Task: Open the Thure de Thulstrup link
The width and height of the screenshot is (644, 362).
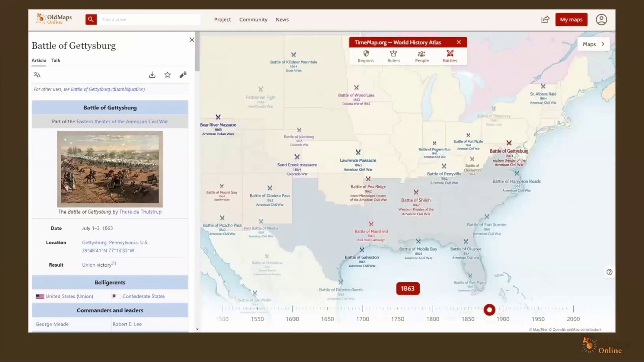Action: point(140,212)
